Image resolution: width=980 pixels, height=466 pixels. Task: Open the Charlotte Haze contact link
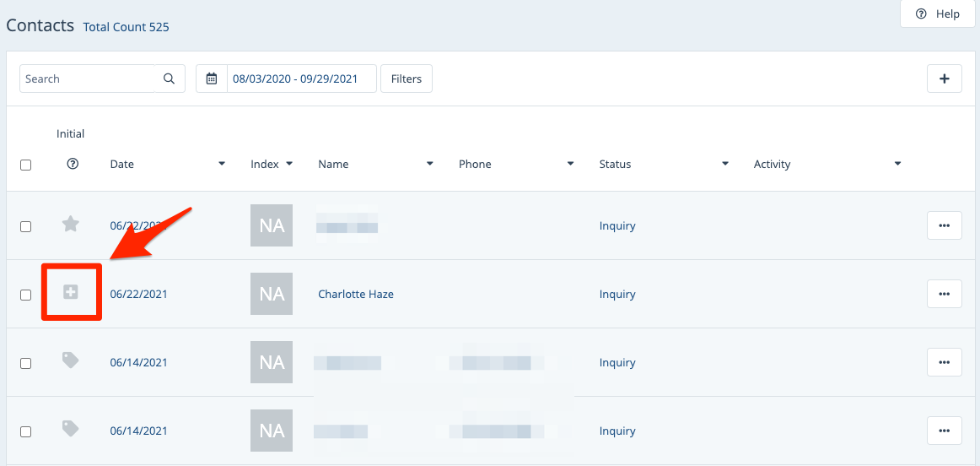pos(356,295)
